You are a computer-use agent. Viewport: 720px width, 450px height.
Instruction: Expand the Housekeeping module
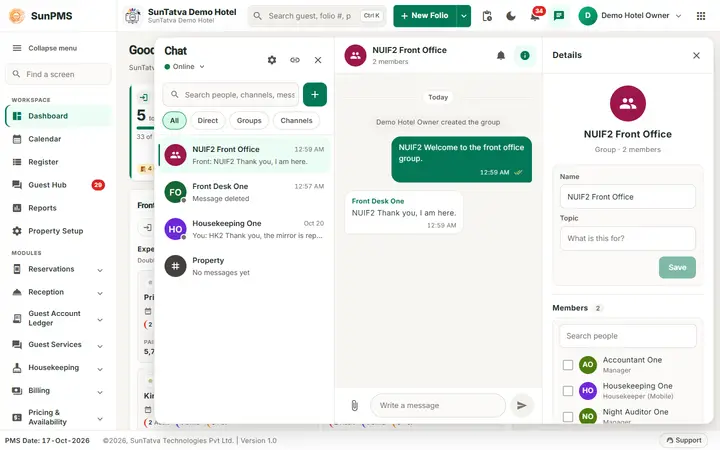pyautogui.click(x=58, y=368)
